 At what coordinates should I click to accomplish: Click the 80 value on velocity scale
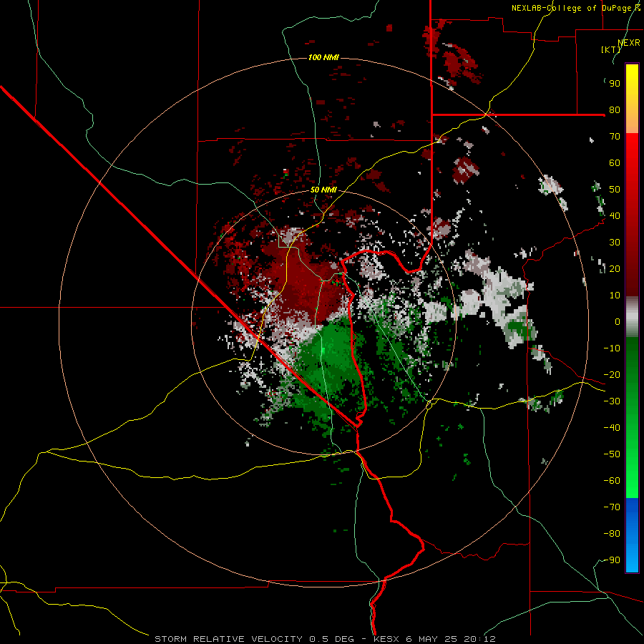pos(615,110)
